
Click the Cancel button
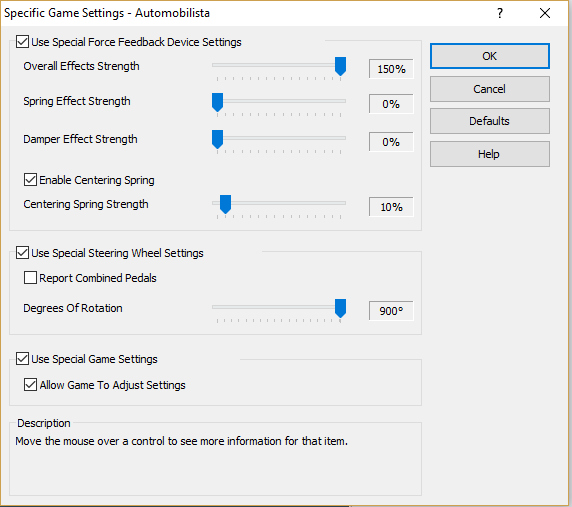(x=490, y=89)
